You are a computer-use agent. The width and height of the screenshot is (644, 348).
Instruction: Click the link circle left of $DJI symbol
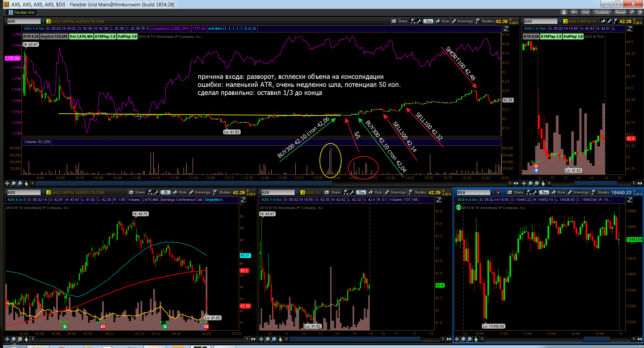(x=455, y=192)
